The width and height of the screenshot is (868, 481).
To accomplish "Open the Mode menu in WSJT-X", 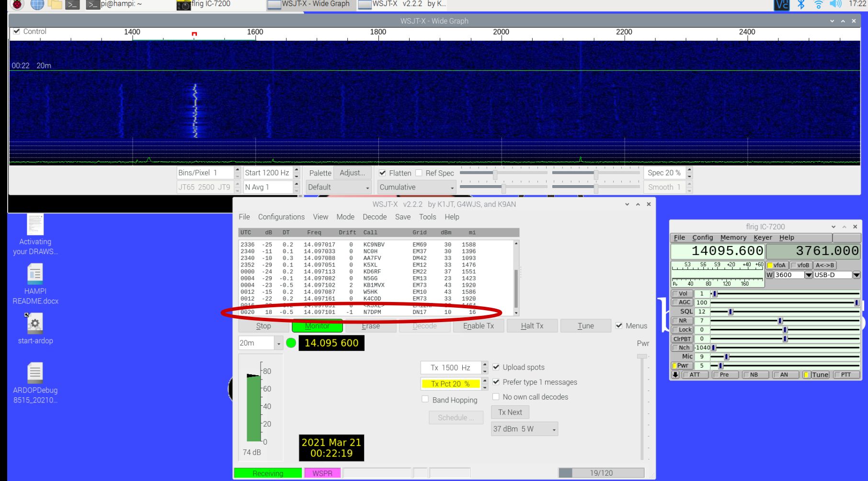I will [345, 217].
